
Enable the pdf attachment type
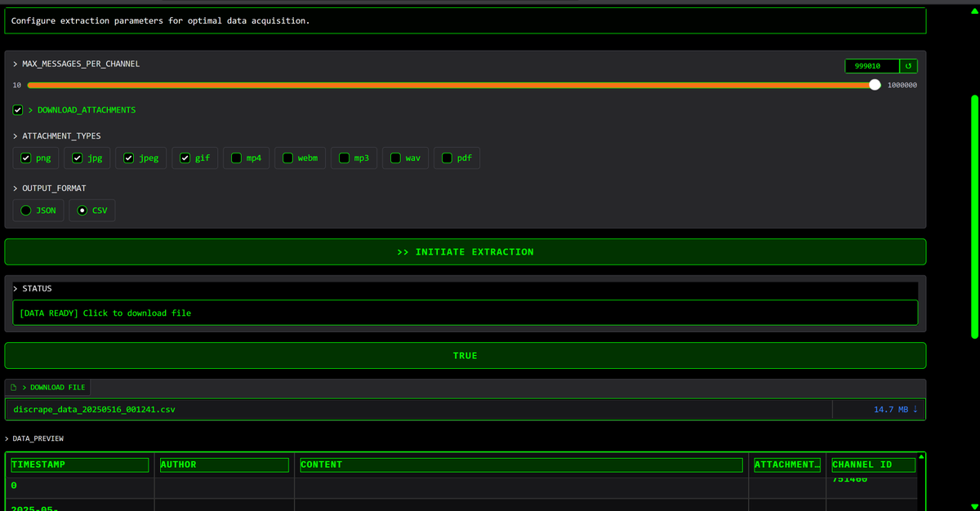click(x=448, y=158)
